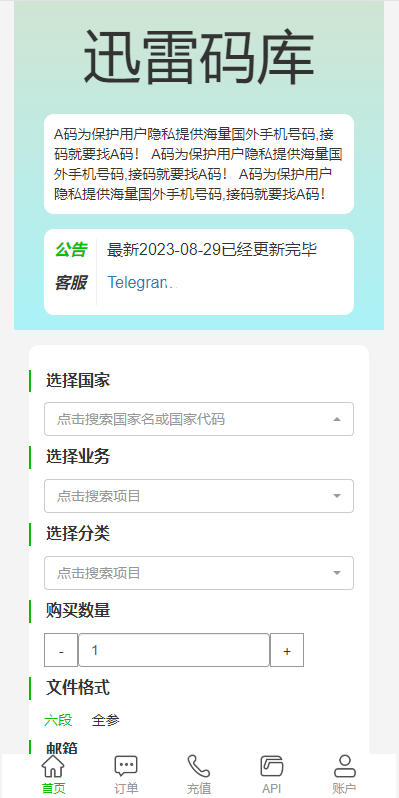
Task: Select the 全参 file format option
Action: (x=106, y=720)
